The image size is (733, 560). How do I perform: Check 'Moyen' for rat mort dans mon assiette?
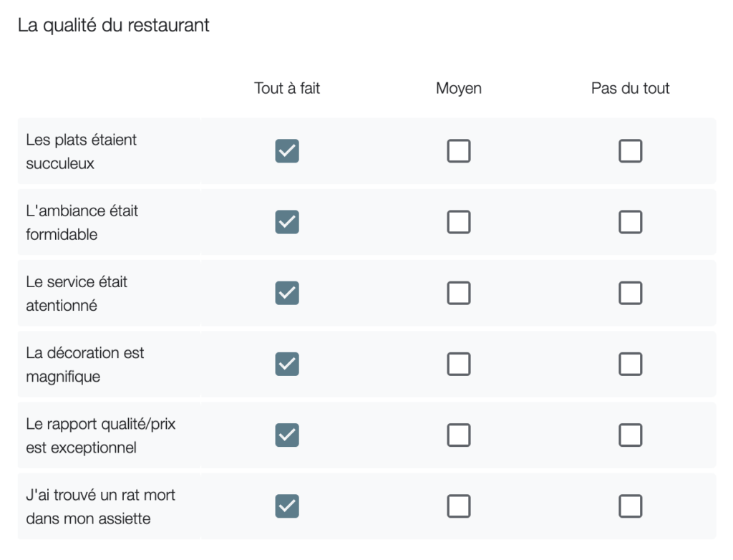[x=459, y=506]
